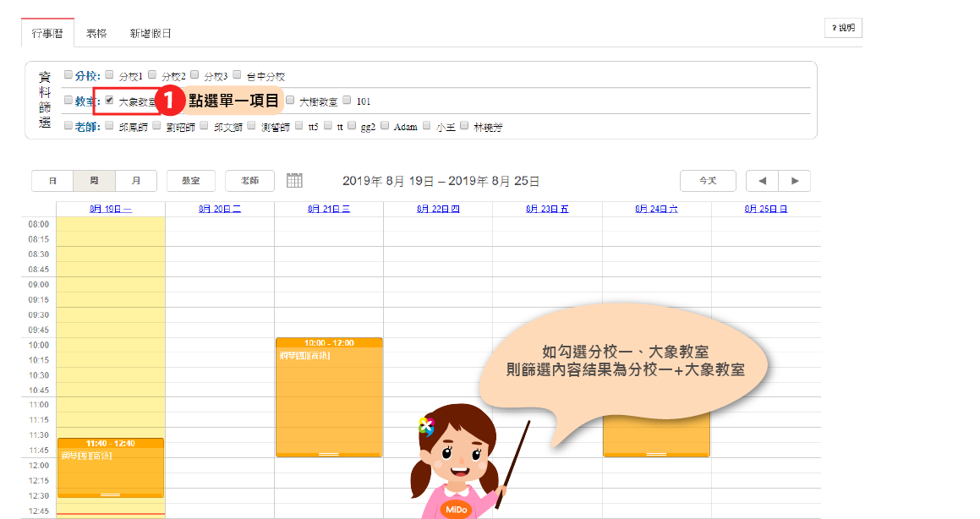Viewport: 980px width, 519px height.
Task: Open the 8月 24日 六 date link
Action: pyautogui.click(x=656, y=209)
